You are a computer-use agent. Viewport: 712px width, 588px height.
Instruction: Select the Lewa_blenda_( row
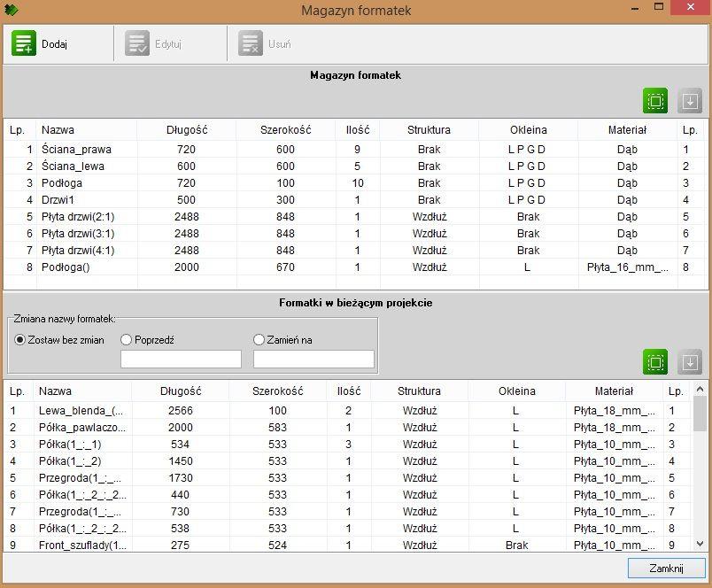pos(349,411)
